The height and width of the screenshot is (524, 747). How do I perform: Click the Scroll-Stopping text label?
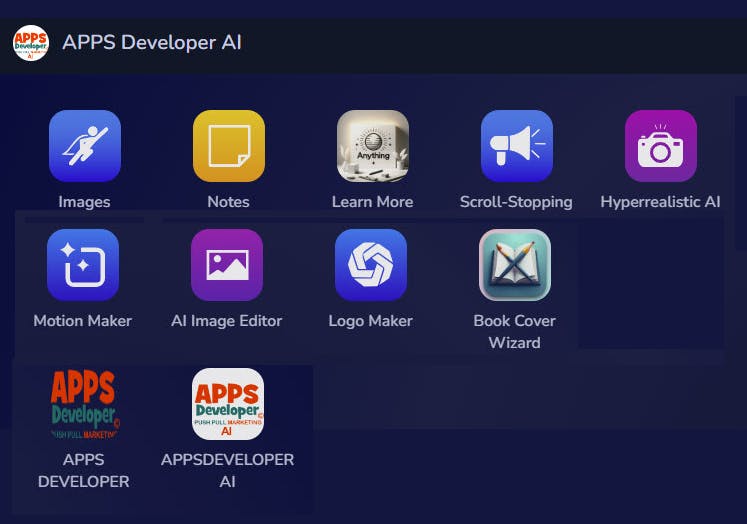[516, 202]
